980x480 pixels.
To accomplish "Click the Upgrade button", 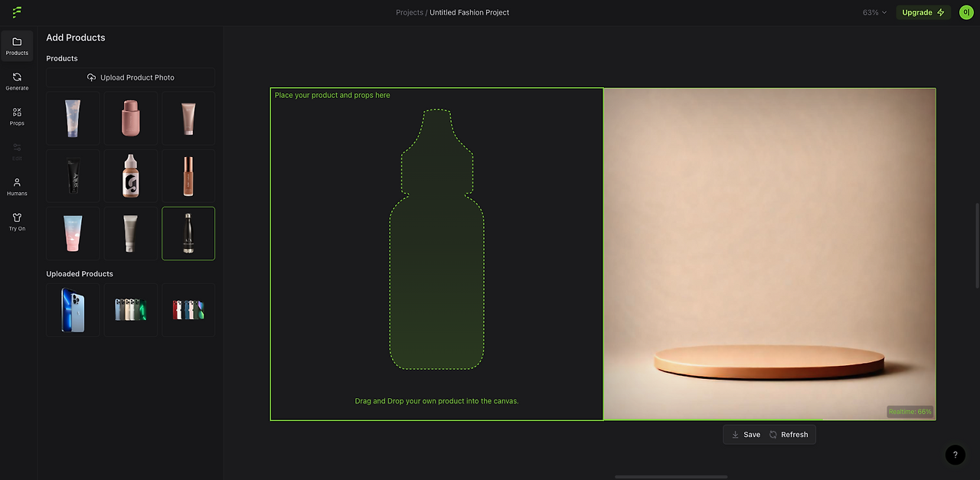I will click(923, 12).
